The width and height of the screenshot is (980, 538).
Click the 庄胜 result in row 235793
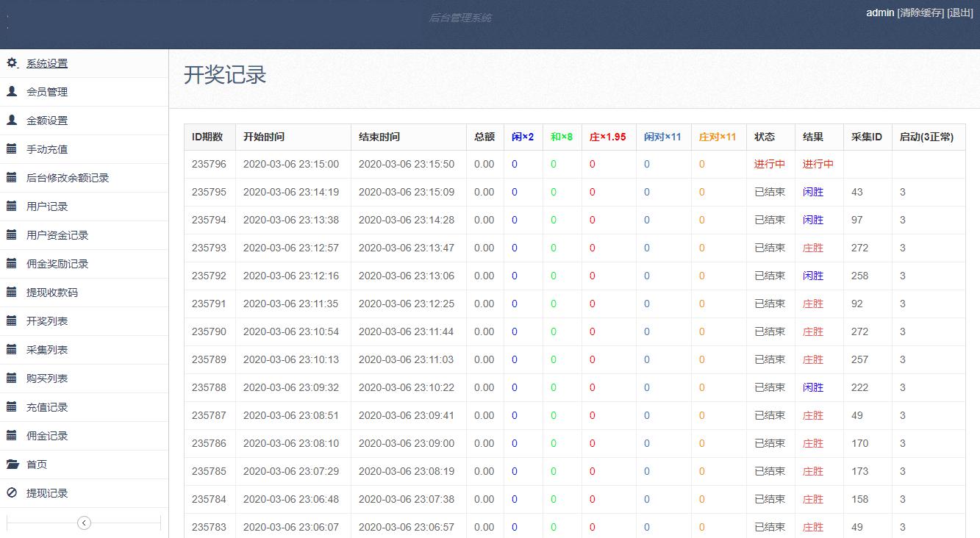813,248
